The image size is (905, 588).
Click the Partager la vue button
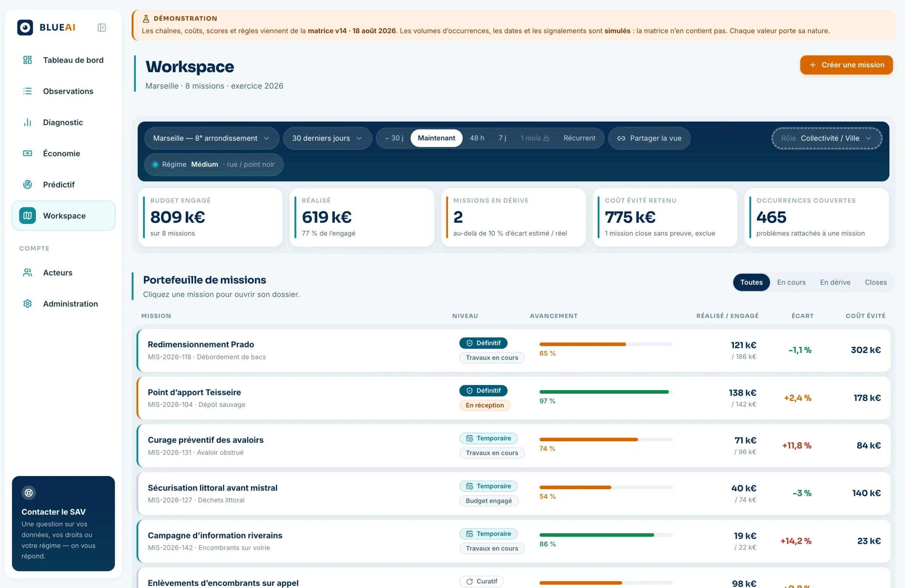pyautogui.click(x=649, y=138)
